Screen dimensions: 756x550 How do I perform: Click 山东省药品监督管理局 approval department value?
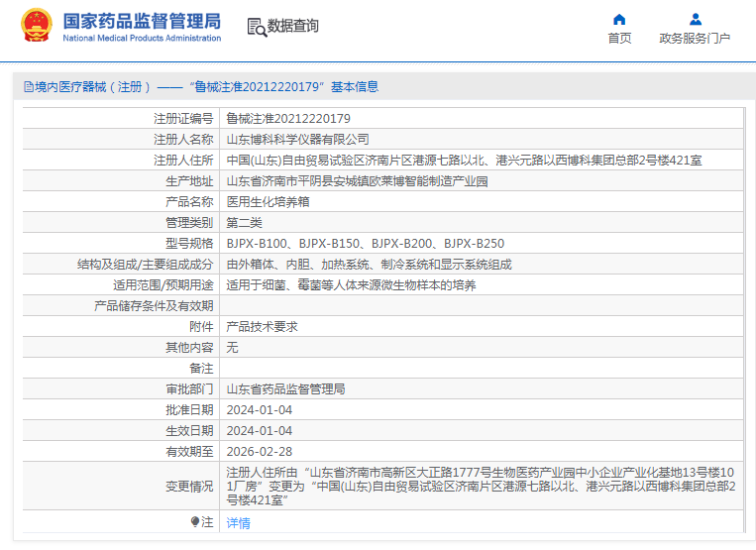[x=286, y=389]
